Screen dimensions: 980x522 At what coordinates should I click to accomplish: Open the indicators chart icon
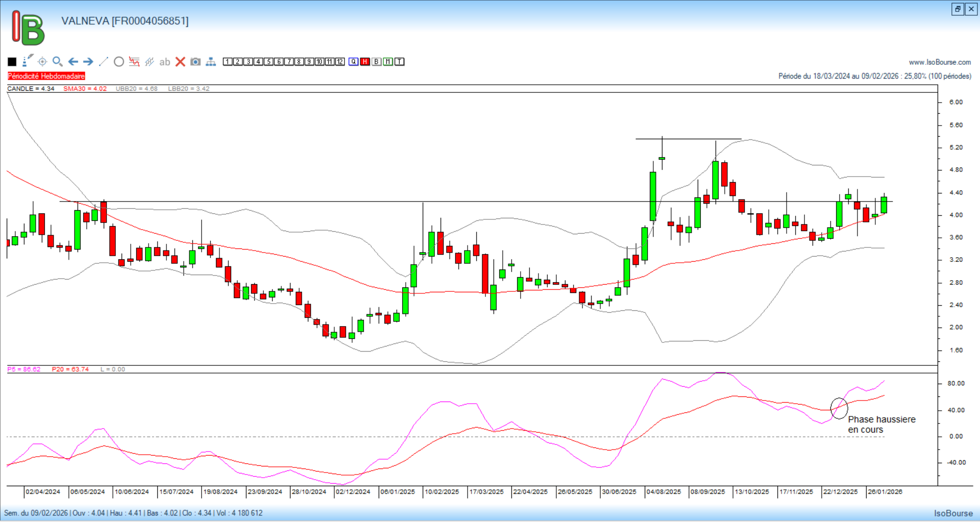pos(134,62)
